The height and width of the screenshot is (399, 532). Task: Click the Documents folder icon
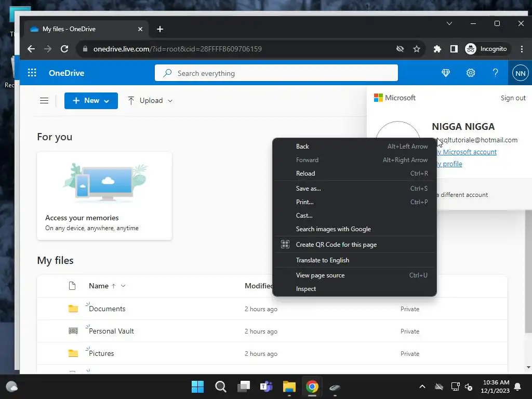pyautogui.click(x=73, y=309)
